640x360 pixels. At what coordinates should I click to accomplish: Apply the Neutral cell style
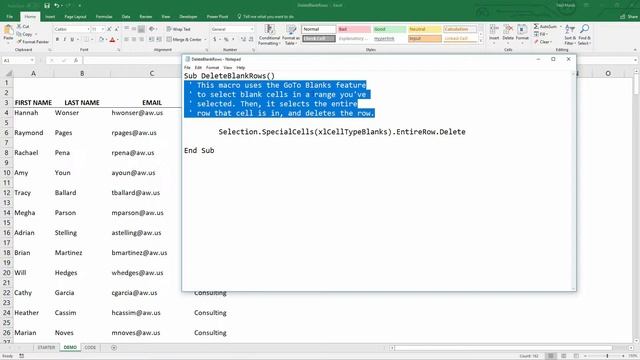pyautogui.click(x=424, y=29)
